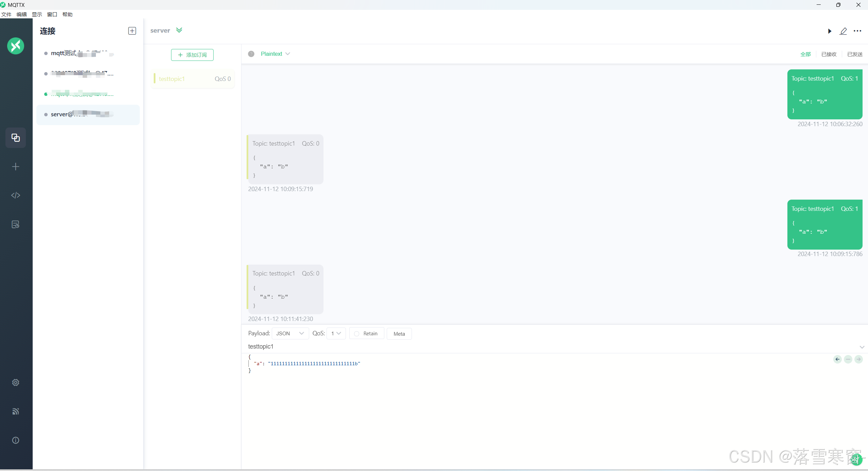The width and height of the screenshot is (868, 471).
Task: Open the QoS level dropdown
Action: 336,333
